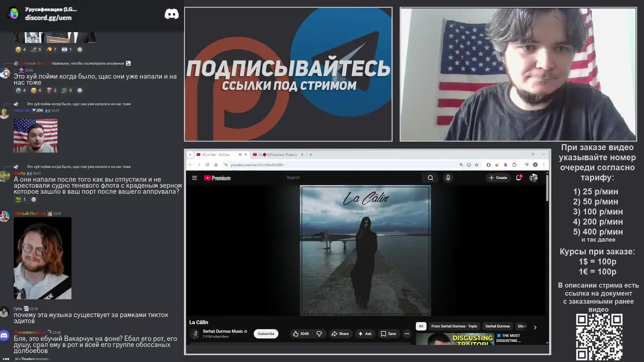Screen dimensions: 644x362
Task: Mute the La Câlin tab audio icon
Action: [240, 154]
